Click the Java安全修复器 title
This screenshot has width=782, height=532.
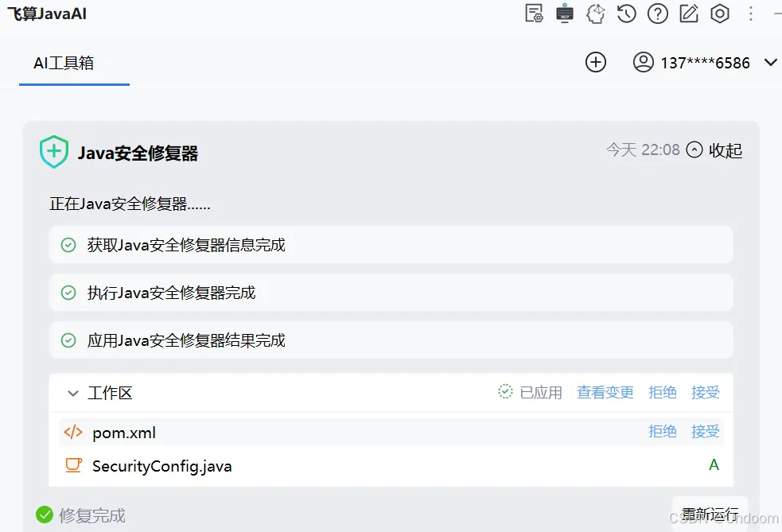click(138, 153)
